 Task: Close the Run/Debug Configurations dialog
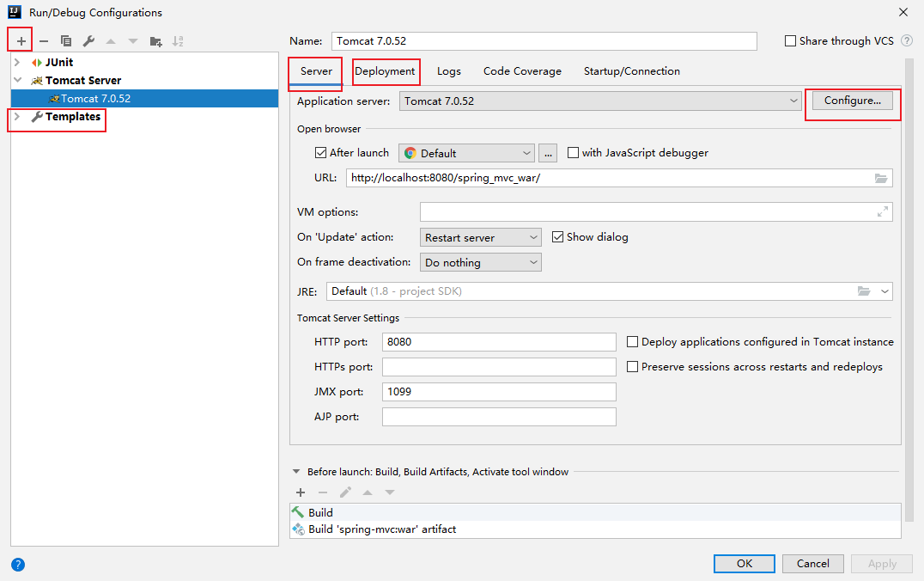pos(903,12)
